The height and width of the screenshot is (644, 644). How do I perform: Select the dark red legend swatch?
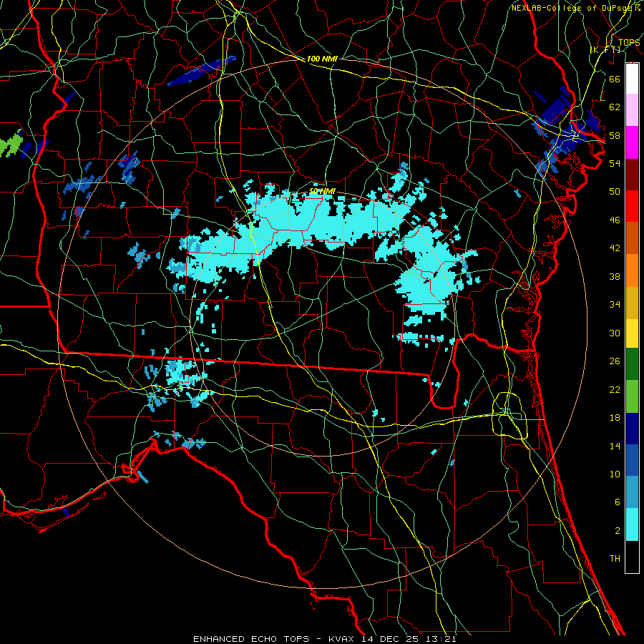pyautogui.click(x=632, y=175)
